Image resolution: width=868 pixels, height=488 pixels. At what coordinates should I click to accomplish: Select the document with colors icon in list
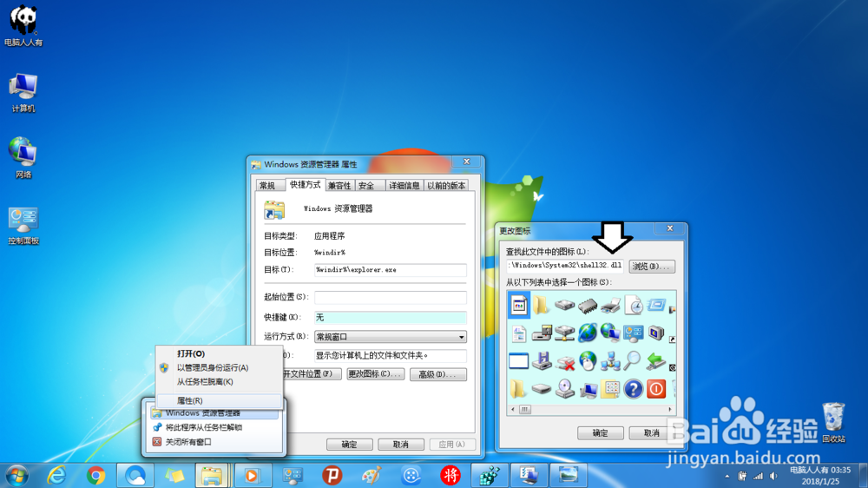click(519, 305)
